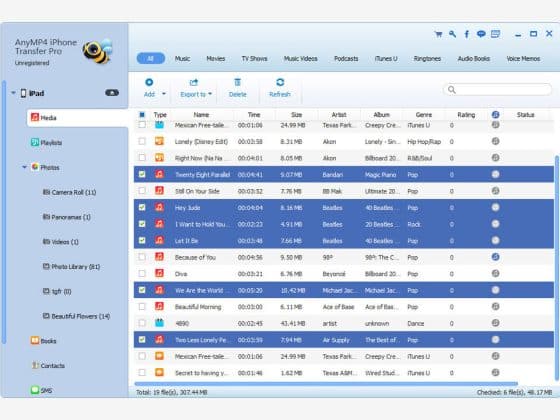Viewport: 560px width, 420px height.
Task: Open Contacts in the sidebar
Action: (x=48, y=365)
